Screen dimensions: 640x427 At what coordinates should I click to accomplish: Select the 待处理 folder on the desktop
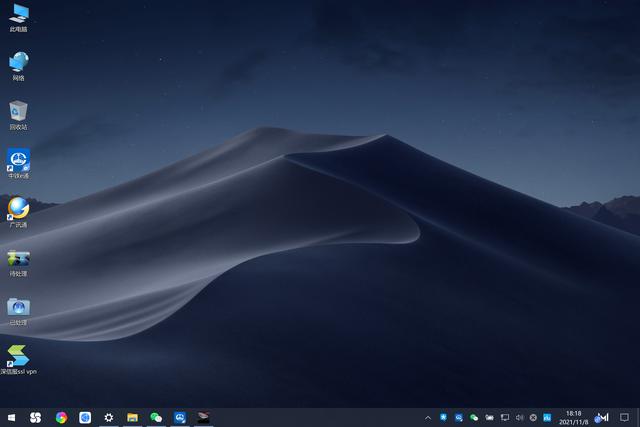point(18,263)
